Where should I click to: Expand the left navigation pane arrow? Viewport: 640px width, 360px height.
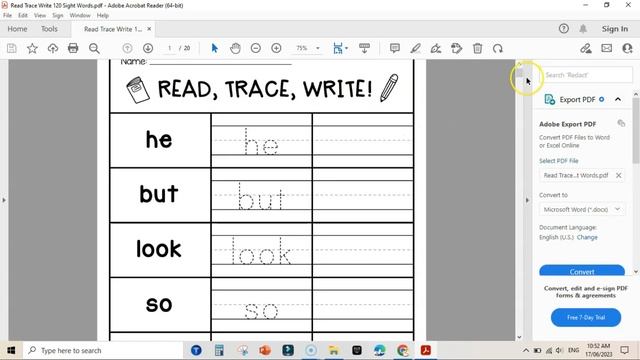[x=4, y=200]
